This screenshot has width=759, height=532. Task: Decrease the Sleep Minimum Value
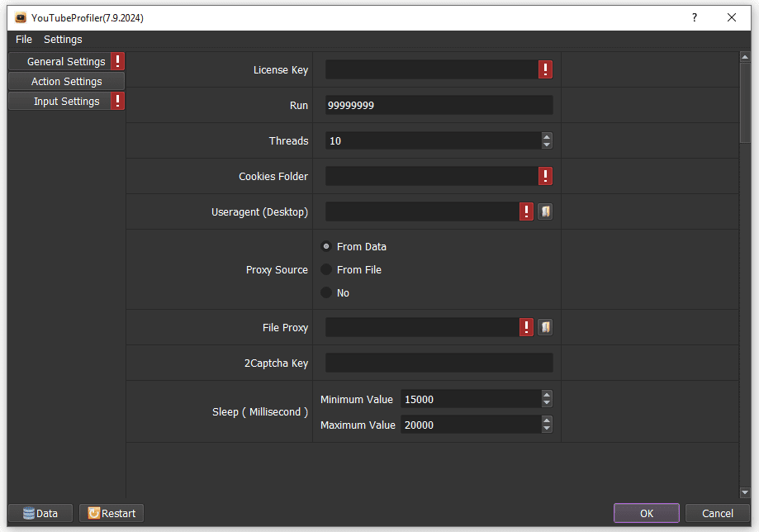(x=547, y=403)
